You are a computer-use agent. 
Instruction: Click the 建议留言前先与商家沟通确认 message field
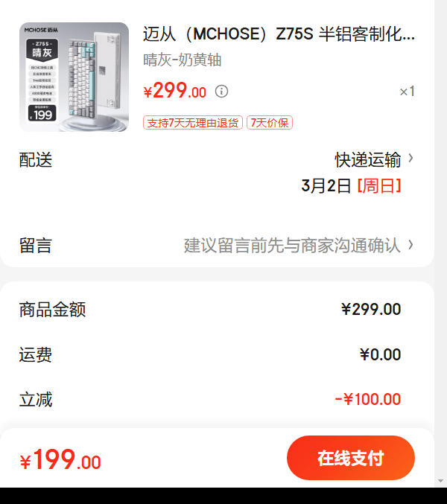tap(292, 246)
